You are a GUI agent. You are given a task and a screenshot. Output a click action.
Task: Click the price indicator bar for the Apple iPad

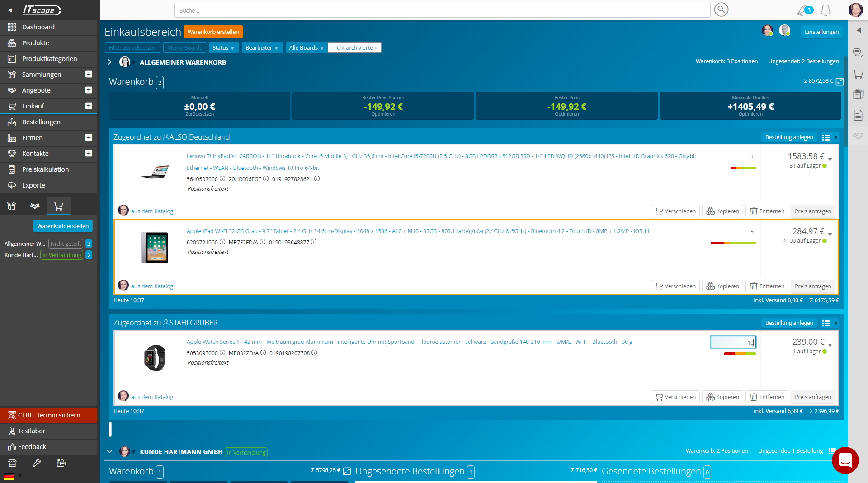pos(733,243)
